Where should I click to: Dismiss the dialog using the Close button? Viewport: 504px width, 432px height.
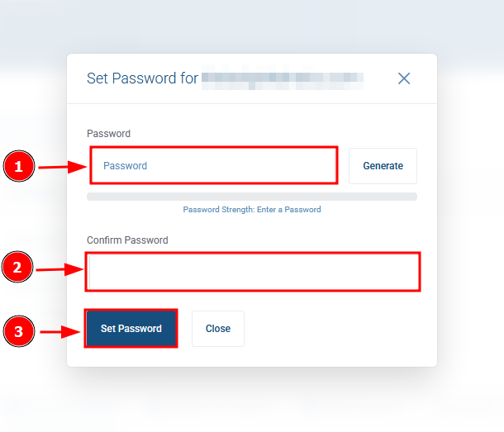(x=218, y=329)
